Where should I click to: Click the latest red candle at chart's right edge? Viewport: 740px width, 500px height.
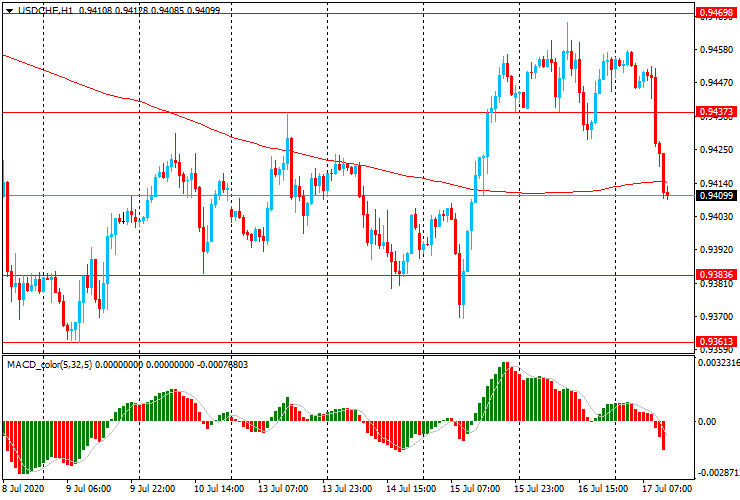[x=665, y=190]
